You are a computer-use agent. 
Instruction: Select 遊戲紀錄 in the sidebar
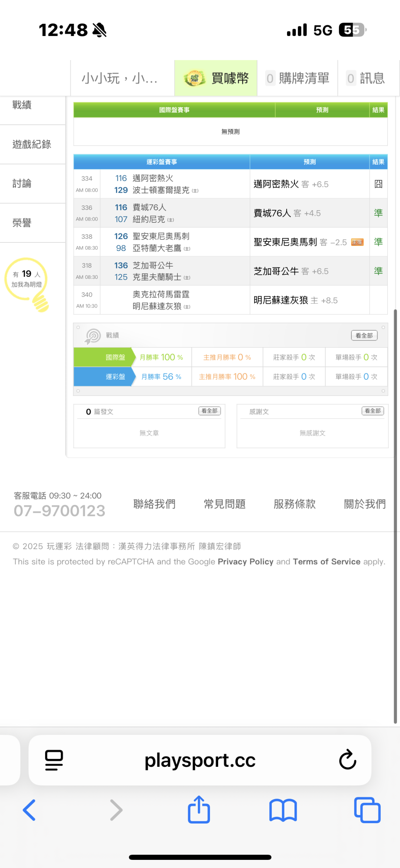tap(32, 144)
